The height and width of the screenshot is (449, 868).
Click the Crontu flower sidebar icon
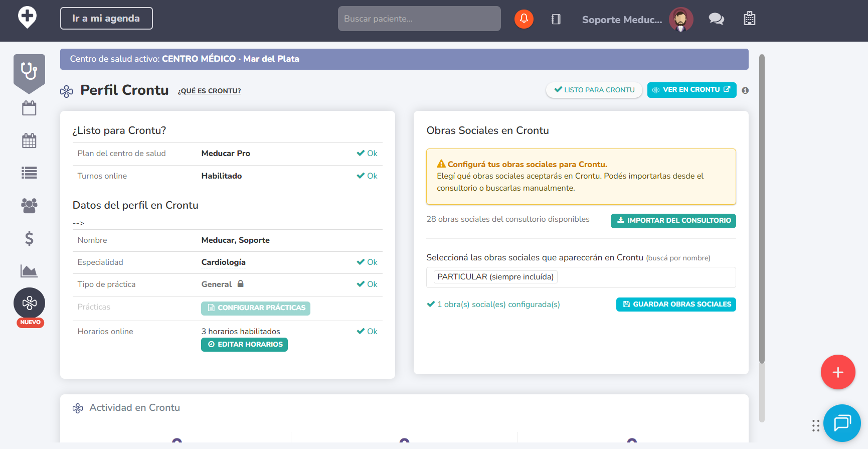coord(29,303)
